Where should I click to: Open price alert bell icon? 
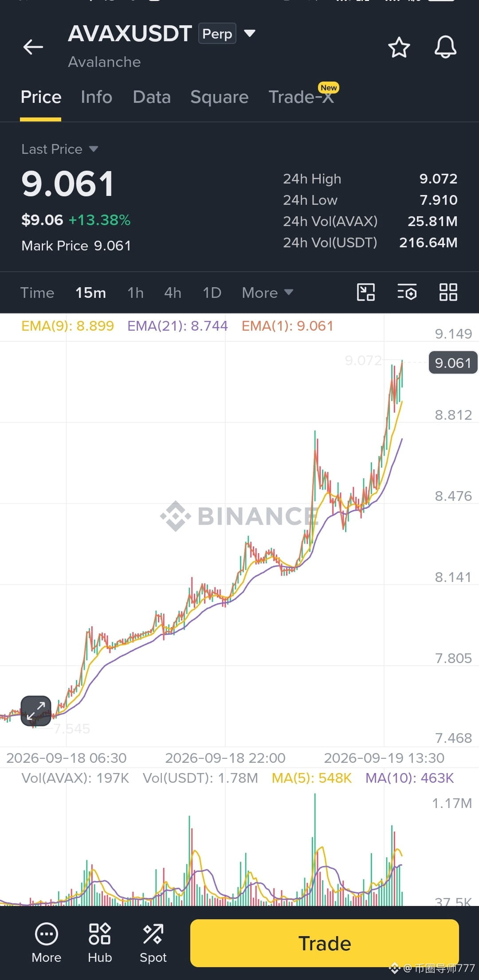click(x=445, y=47)
